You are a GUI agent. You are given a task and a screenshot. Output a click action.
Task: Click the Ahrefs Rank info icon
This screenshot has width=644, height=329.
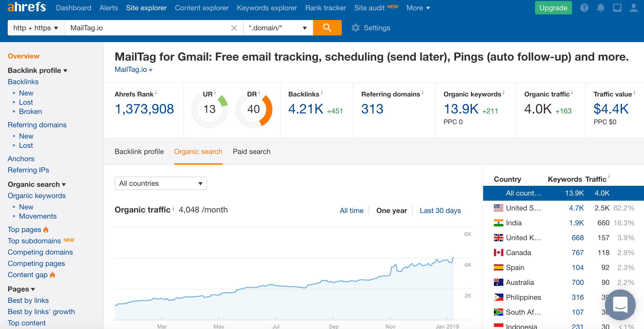click(156, 92)
